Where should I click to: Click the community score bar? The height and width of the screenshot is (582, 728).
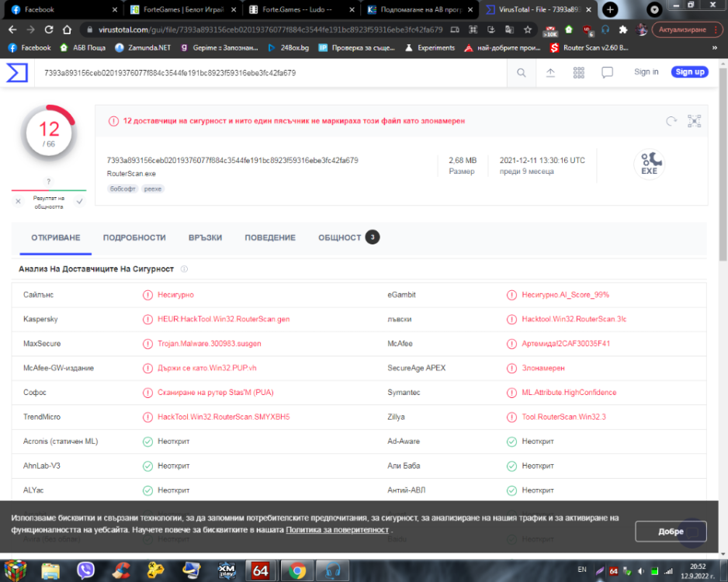point(49,190)
